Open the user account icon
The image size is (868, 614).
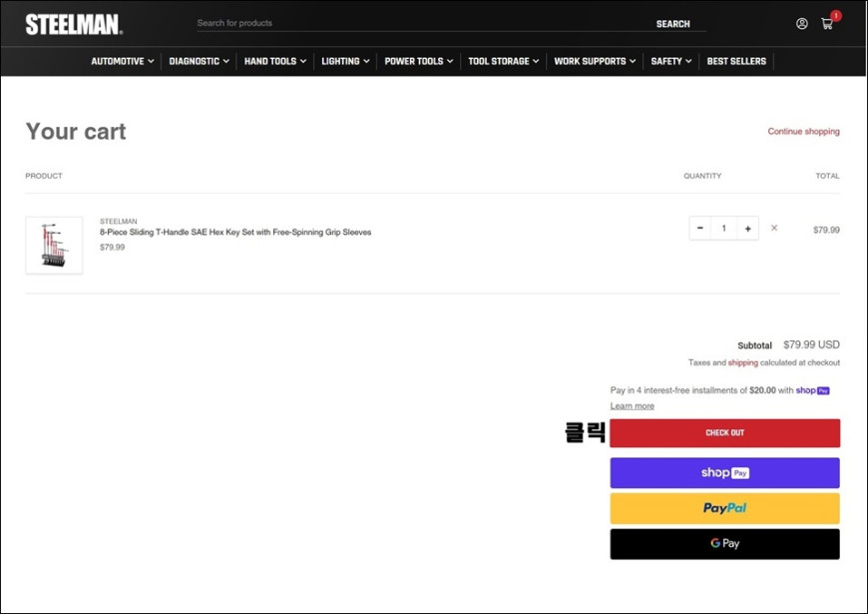801,24
